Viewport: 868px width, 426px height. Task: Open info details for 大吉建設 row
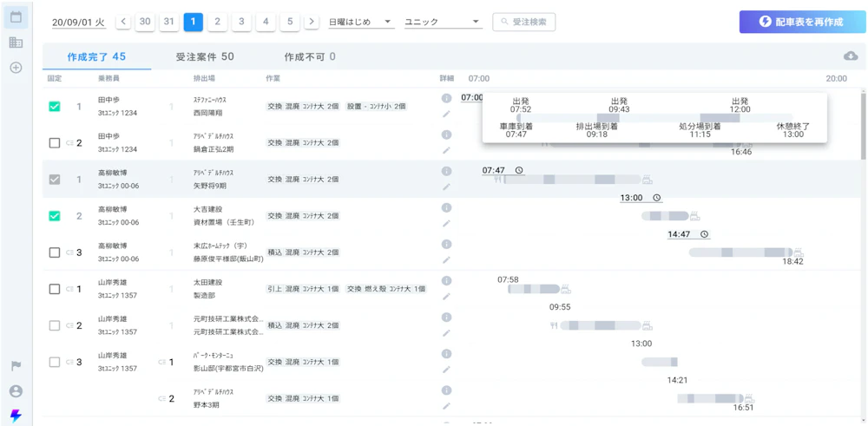447,207
